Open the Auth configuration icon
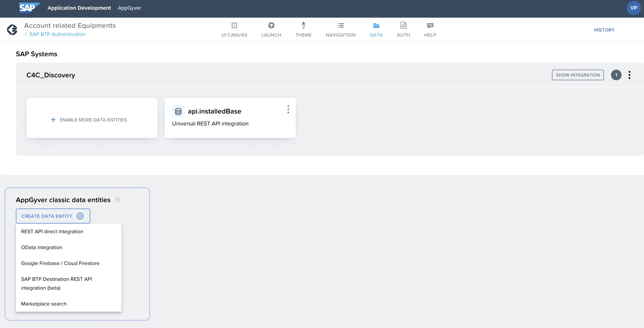 click(403, 25)
